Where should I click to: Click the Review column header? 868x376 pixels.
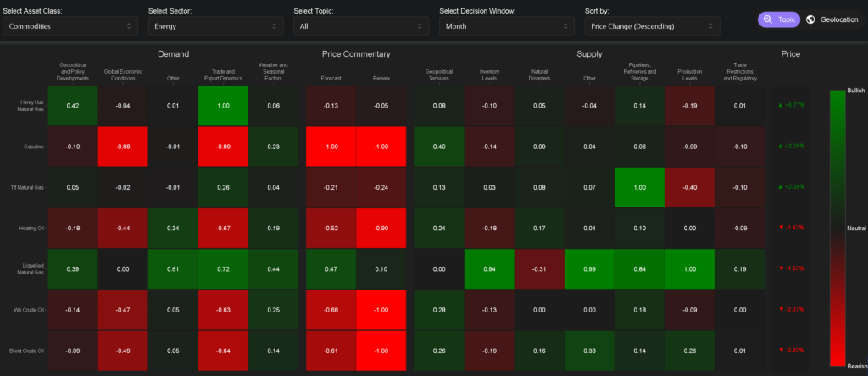click(x=381, y=79)
